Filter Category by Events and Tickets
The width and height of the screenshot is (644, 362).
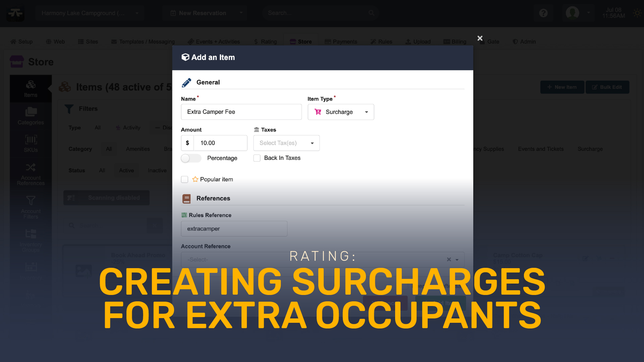point(541,149)
